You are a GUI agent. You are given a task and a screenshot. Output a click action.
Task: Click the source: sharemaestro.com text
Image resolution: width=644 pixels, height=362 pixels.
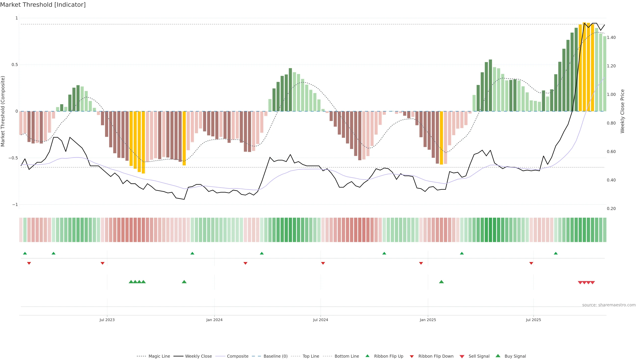(x=609, y=305)
